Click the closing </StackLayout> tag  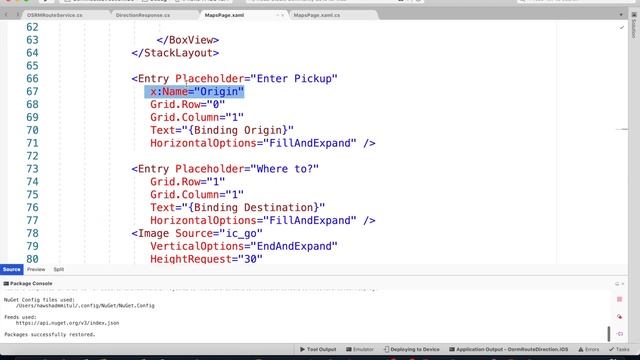175,53
